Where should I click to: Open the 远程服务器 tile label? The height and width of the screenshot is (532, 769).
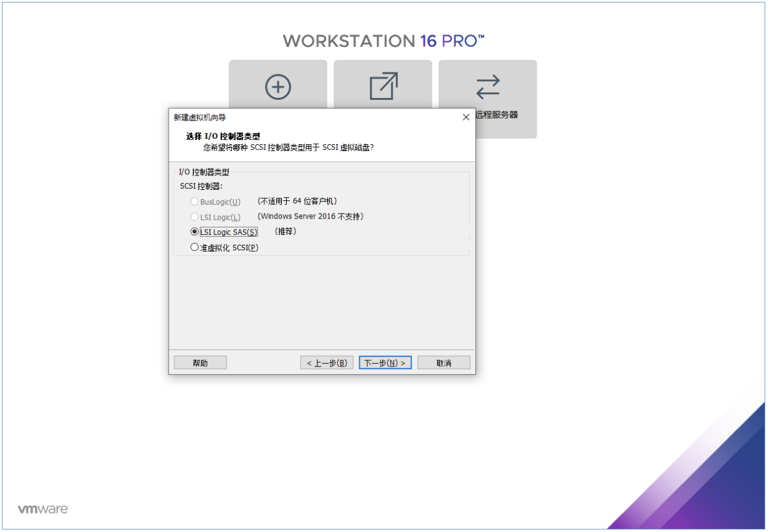(497, 115)
